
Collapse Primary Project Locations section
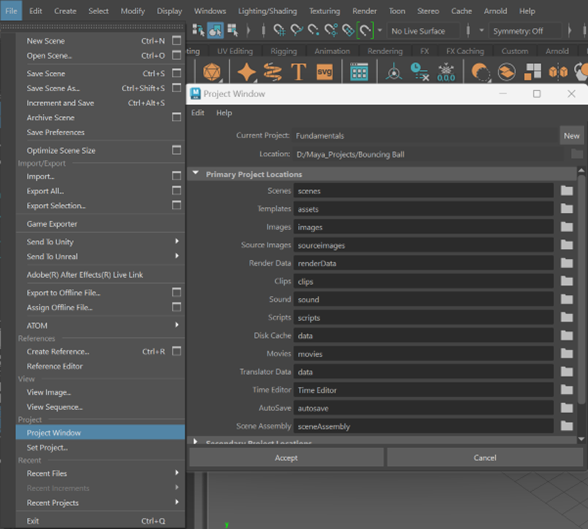tap(195, 173)
